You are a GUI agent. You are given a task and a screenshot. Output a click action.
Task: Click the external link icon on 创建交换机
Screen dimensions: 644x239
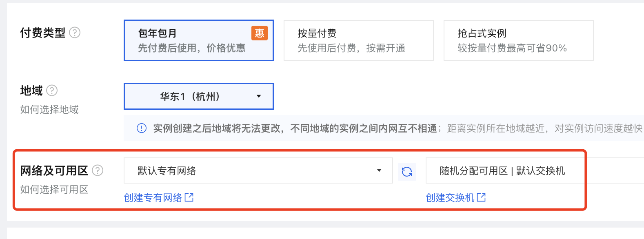(x=482, y=197)
